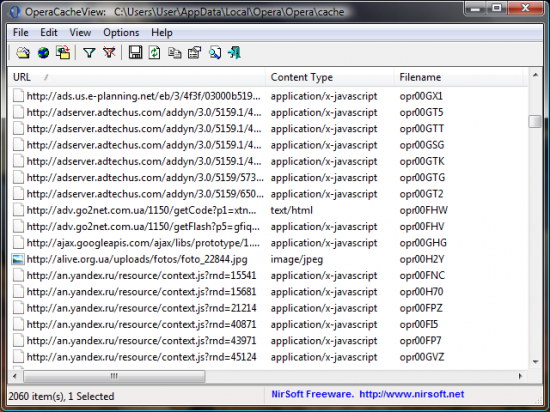
Task: Click the Find magnifier toolbar icon
Action: click(215, 53)
